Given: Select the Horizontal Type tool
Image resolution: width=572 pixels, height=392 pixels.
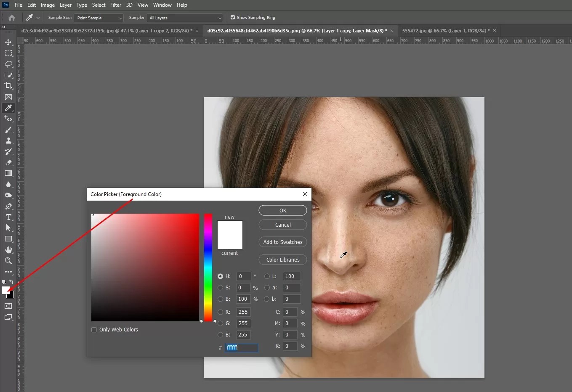Looking at the screenshot, I should pos(8,217).
